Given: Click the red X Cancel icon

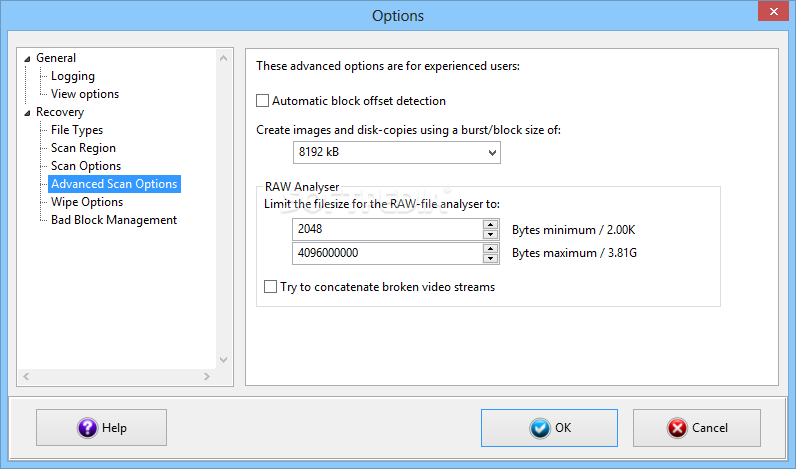Looking at the screenshot, I should [x=677, y=428].
